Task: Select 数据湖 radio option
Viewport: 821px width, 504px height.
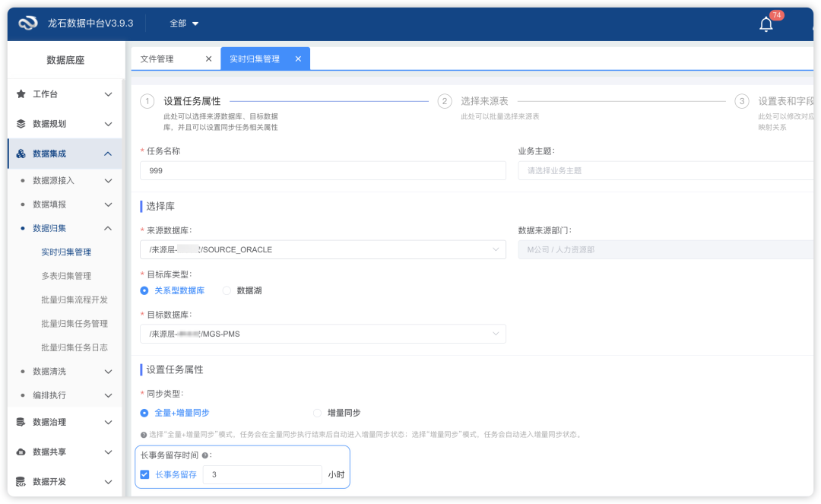Action: (x=227, y=291)
